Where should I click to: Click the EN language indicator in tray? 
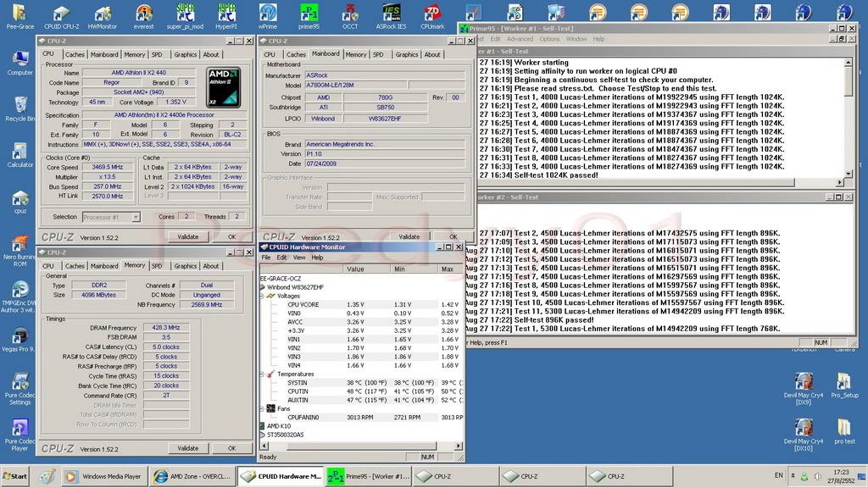click(x=779, y=475)
